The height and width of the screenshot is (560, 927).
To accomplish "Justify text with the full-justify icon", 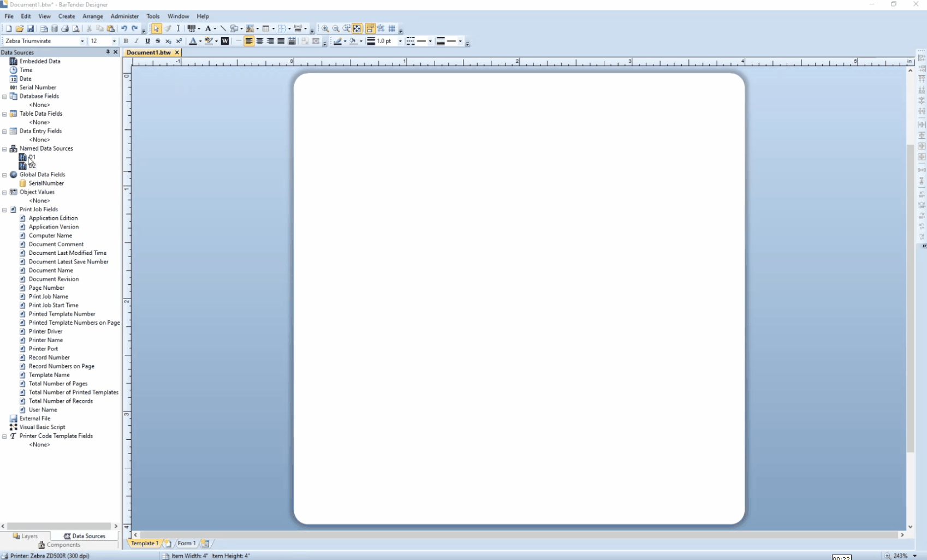I will coord(281,41).
